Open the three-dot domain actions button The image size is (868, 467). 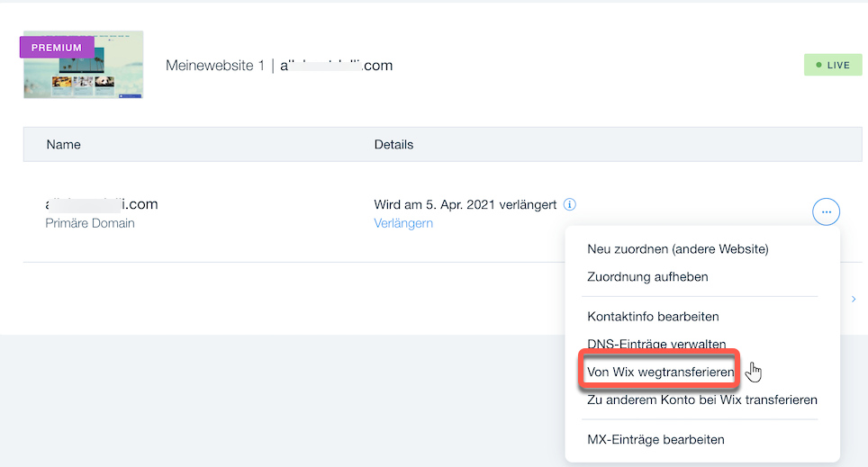click(827, 212)
